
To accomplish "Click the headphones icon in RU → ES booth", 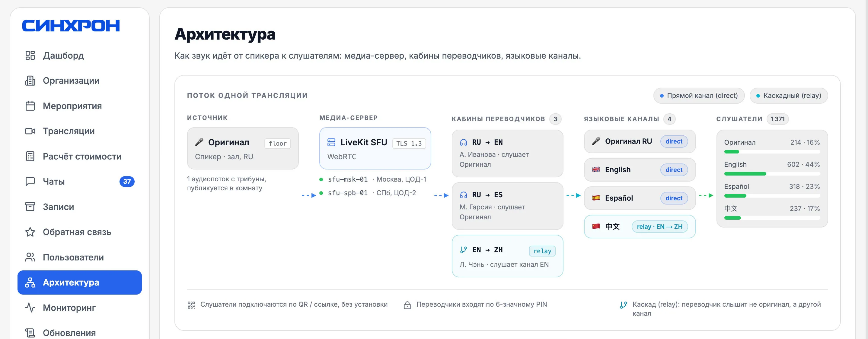I will click(463, 195).
